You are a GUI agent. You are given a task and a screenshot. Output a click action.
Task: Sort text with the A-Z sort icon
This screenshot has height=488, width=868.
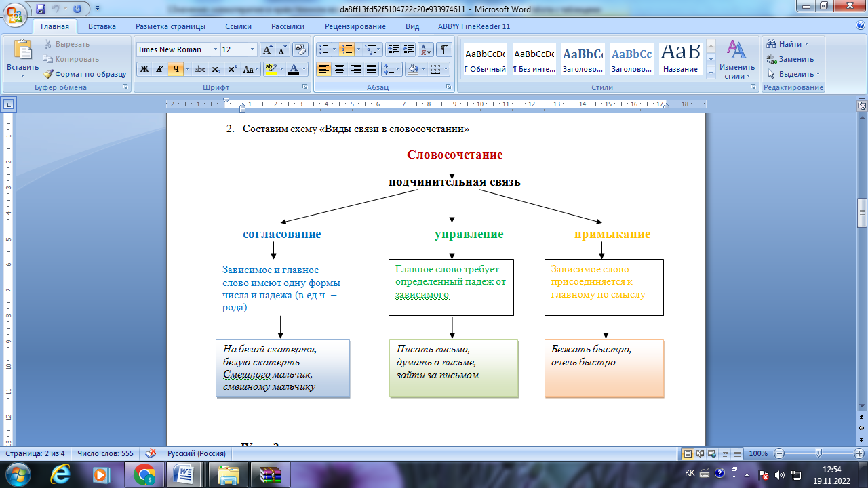[426, 49]
